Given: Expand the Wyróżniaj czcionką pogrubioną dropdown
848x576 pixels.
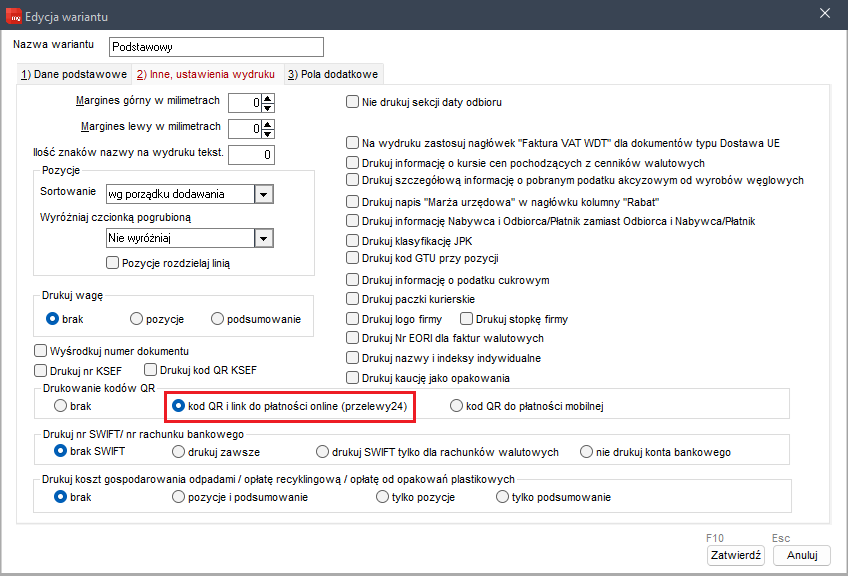Looking at the screenshot, I should coord(264,238).
